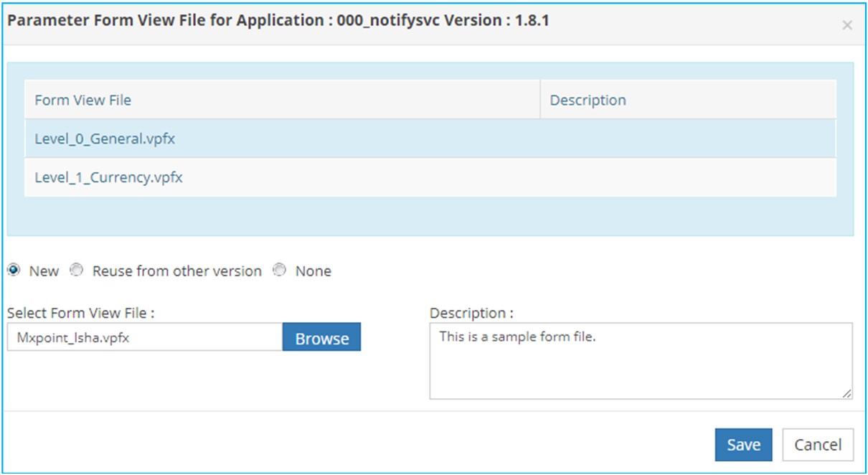Select the None radio option
This screenshot has width=868, height=475.
coord(280,271)
